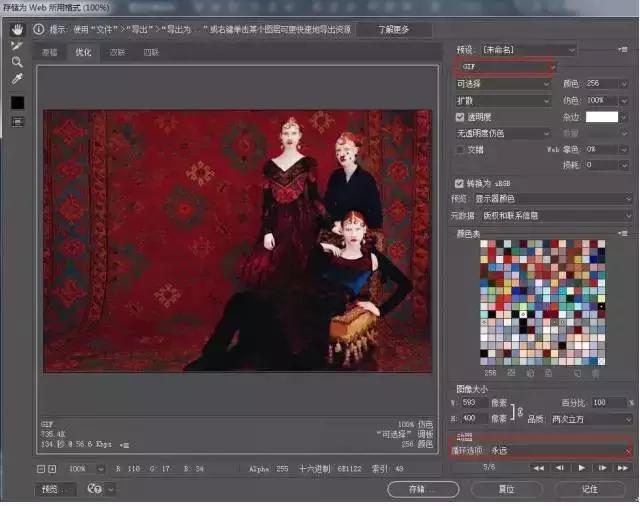640x506 pixels.
Task: Open the 显示器颜色 preview dropdown
Action: 553,199
